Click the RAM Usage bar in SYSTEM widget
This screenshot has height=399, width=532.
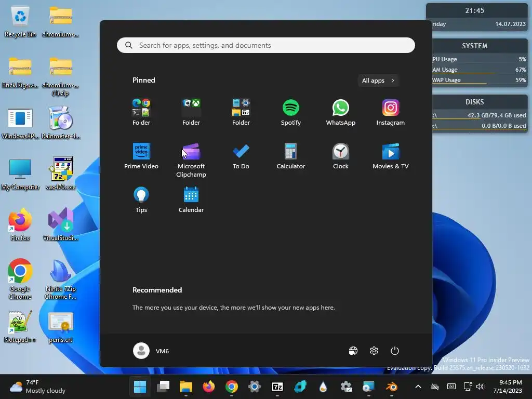point(479,70)
